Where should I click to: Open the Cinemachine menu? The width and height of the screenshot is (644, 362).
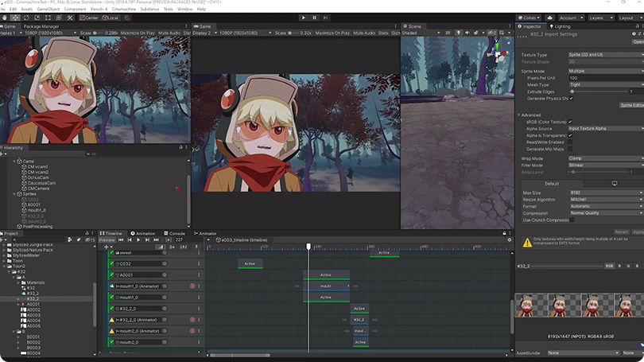(x=123, y=9)
